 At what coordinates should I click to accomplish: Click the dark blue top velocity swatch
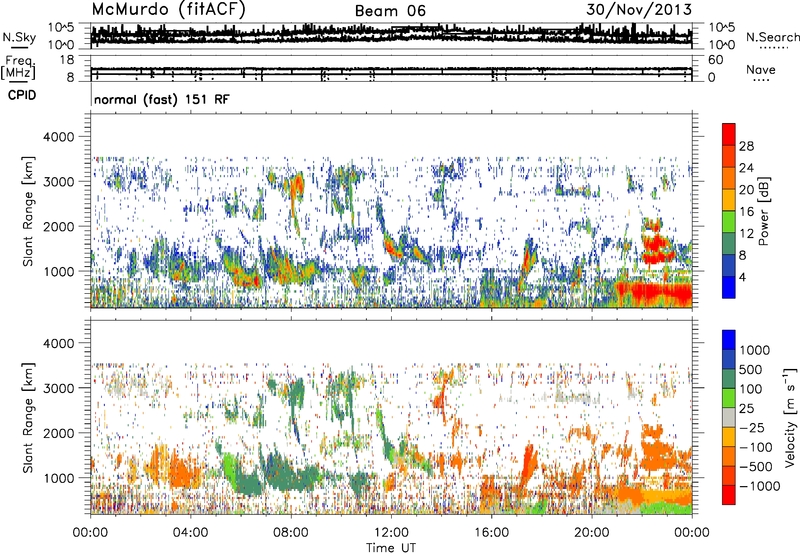coord(729,339)
